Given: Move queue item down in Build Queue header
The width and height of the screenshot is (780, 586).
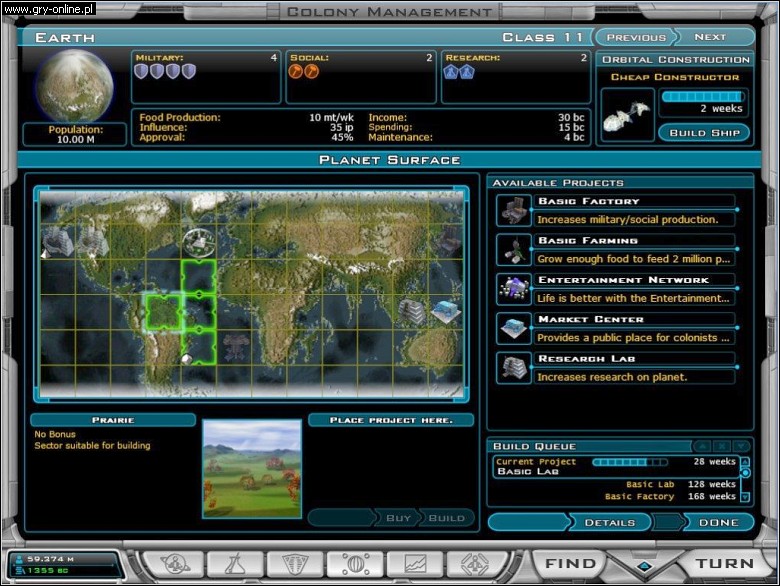Looking at the screenshot, I should coord(741,446).
